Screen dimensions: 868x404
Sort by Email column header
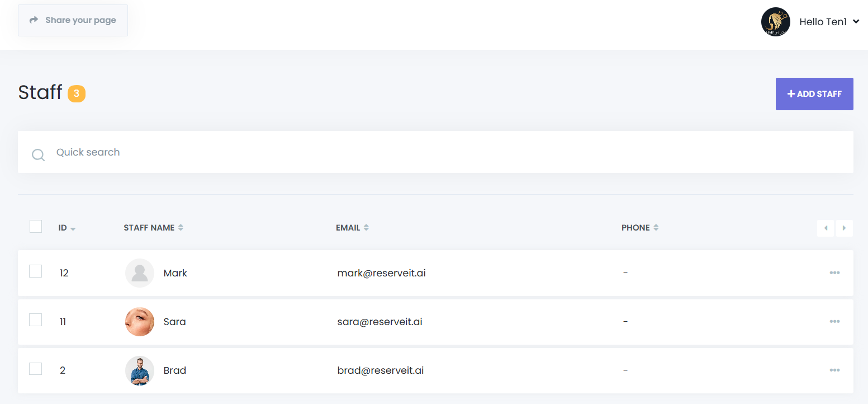click(352, 228)
